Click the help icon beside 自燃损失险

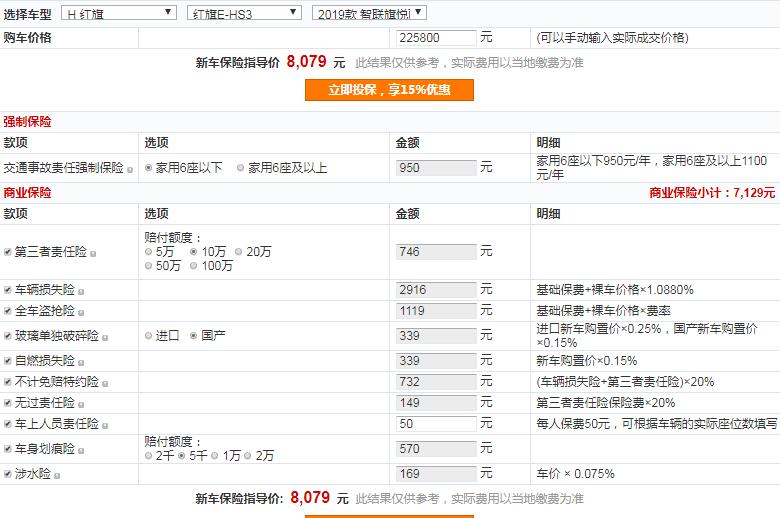point(81,363)
